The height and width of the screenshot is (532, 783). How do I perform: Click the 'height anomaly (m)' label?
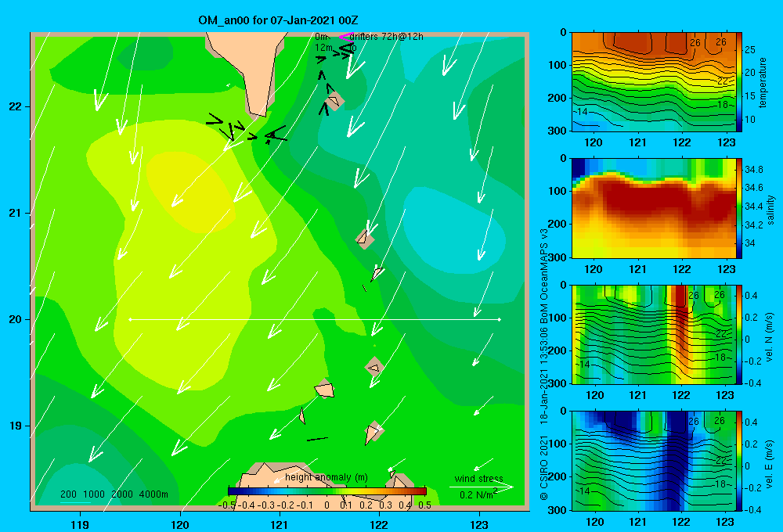(x=327, y=477)
